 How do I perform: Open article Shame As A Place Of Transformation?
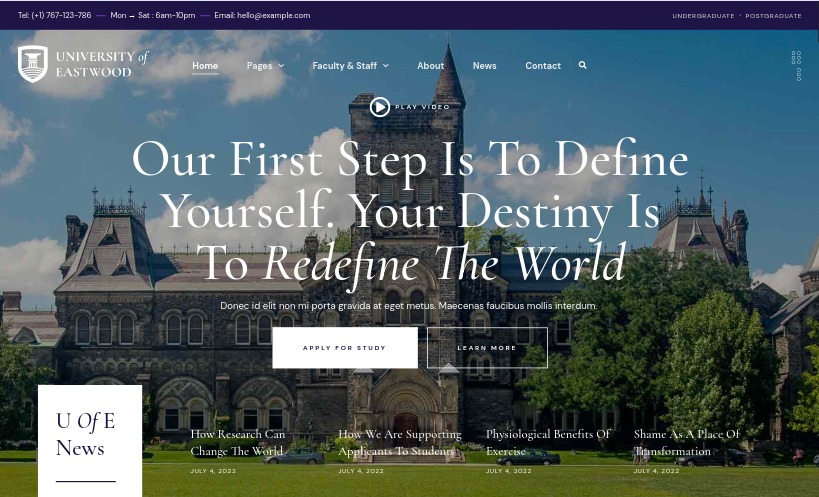coord(687,443)
